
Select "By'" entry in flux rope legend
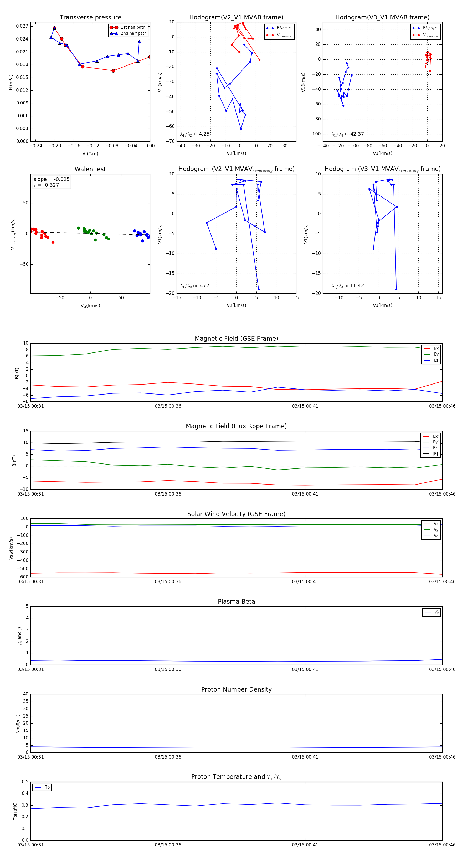[431, 442]
